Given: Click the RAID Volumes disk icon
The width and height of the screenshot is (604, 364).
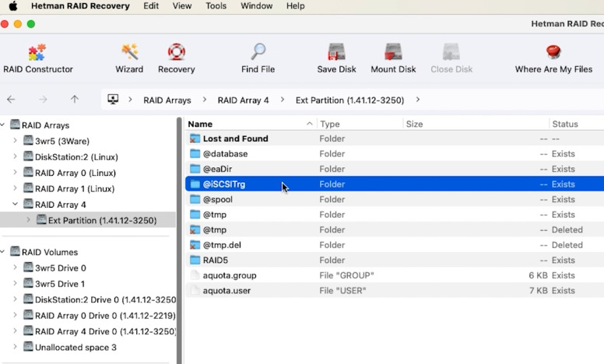Looking at the screenshot, I should click(x=15, y=252).
